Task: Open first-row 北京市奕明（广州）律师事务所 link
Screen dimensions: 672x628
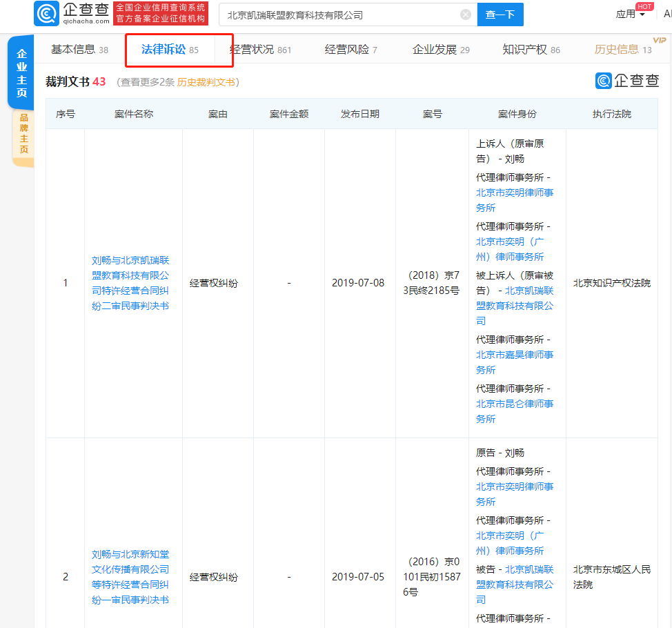Action: [x=510, y=249]
